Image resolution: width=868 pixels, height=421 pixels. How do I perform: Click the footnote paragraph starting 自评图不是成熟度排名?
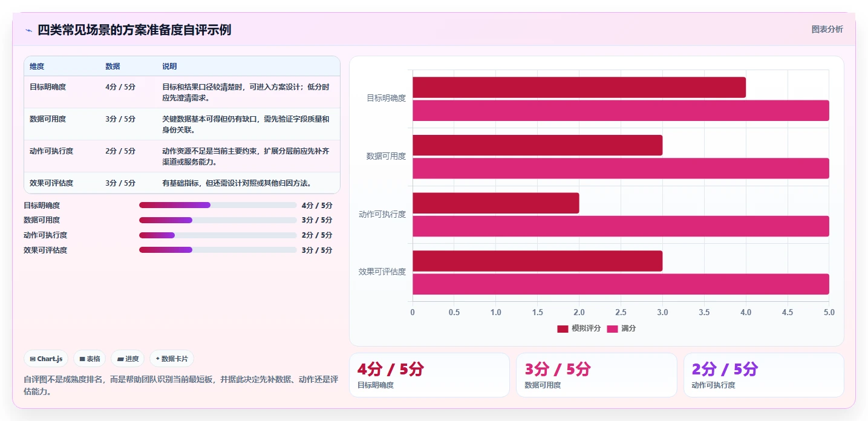coord(180,385)
